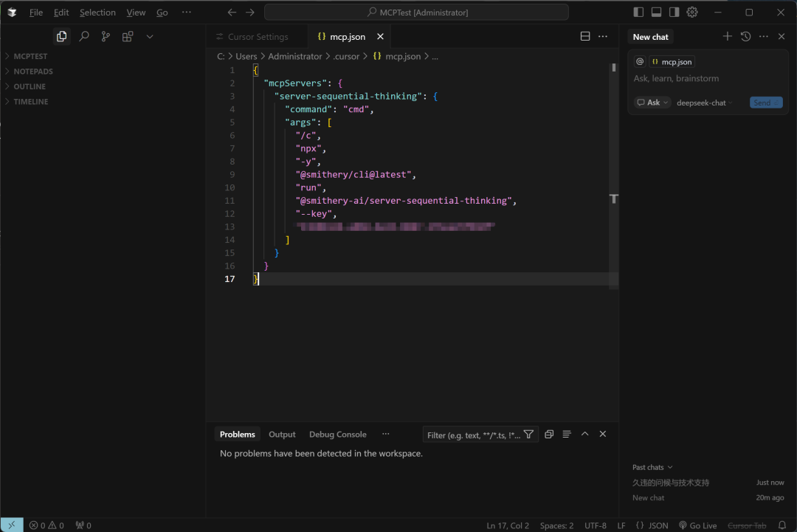This screenshot has height=532, width=797.
Task: Toggle the primary side bar layout button
Action: tap(638, 13)
